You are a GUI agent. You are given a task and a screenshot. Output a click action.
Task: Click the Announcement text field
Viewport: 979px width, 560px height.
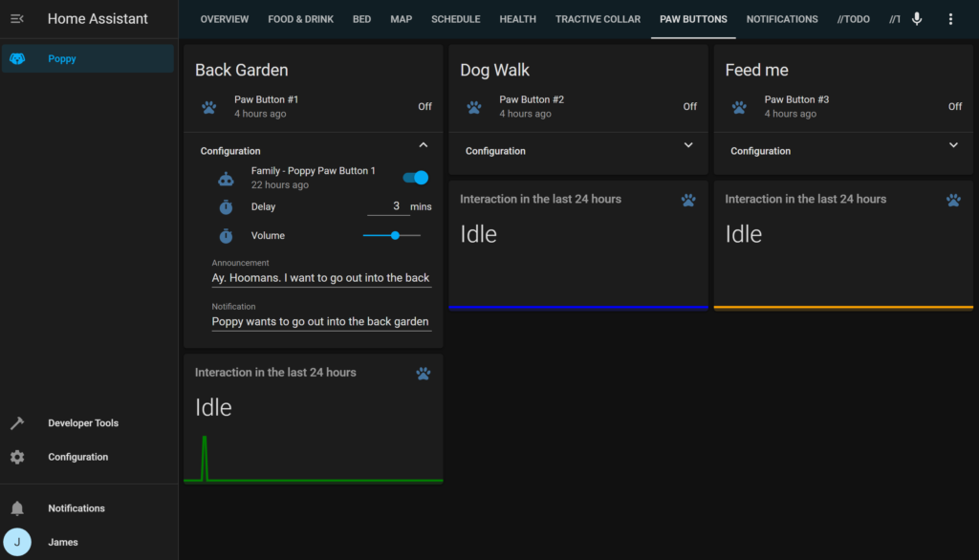320,278
